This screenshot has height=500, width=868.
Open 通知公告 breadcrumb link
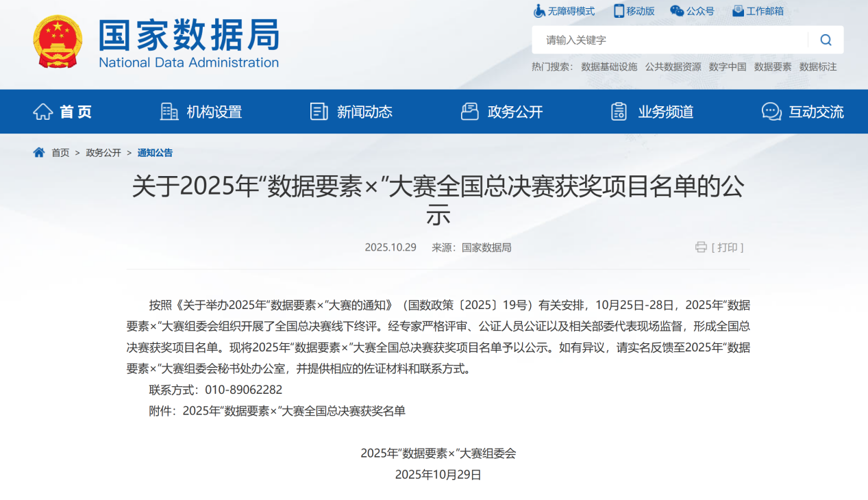tap(154, 152)
